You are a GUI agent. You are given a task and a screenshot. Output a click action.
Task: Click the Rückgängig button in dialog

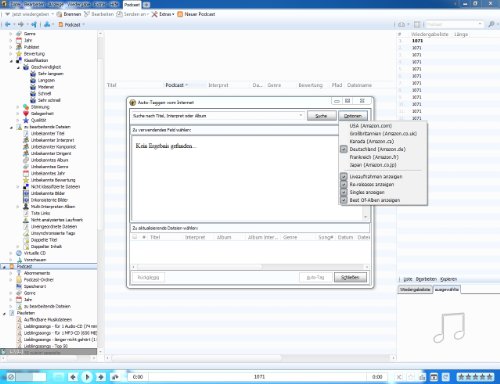pyautogui.click(x=148, y=277)
